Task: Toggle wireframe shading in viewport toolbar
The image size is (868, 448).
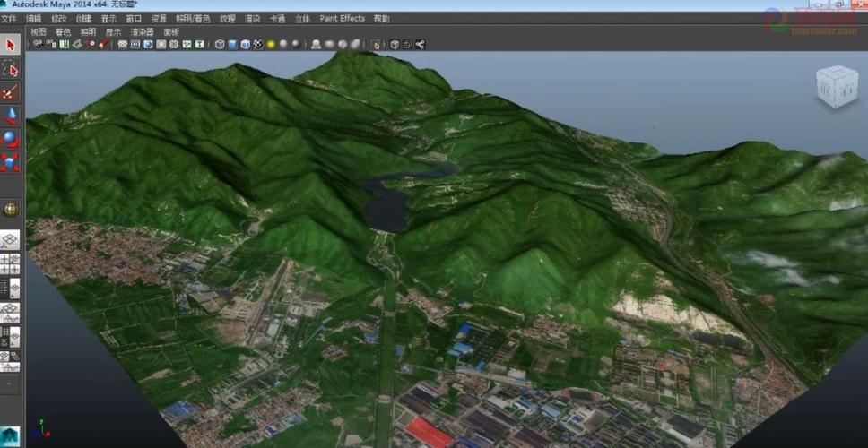Action: coord(220,44)
